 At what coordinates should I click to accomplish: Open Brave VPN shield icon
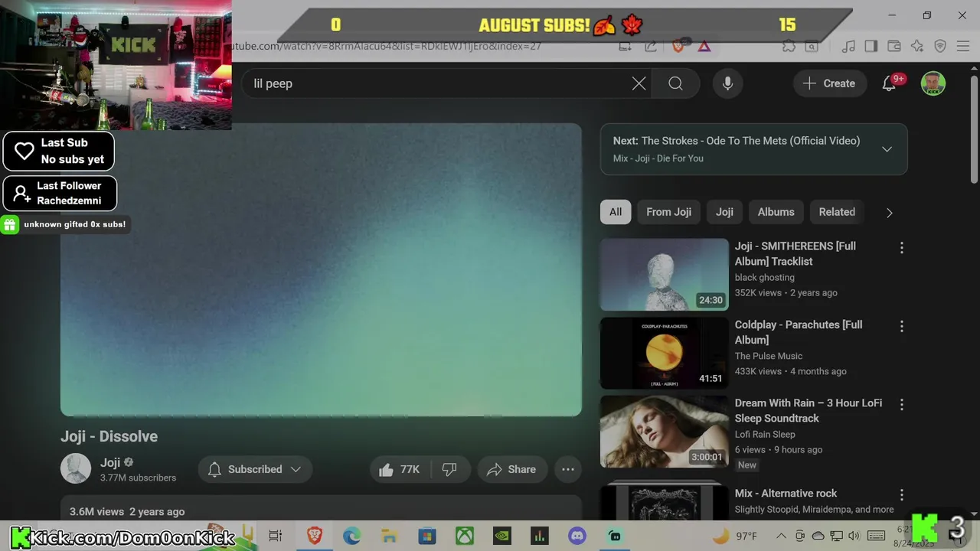940,47
